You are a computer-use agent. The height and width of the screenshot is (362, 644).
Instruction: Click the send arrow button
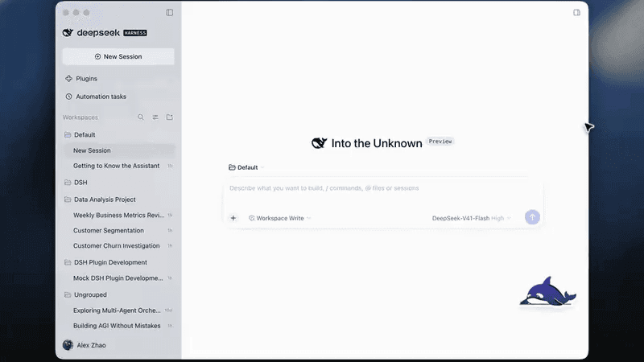pyautogui.click(x=532, y=217)
